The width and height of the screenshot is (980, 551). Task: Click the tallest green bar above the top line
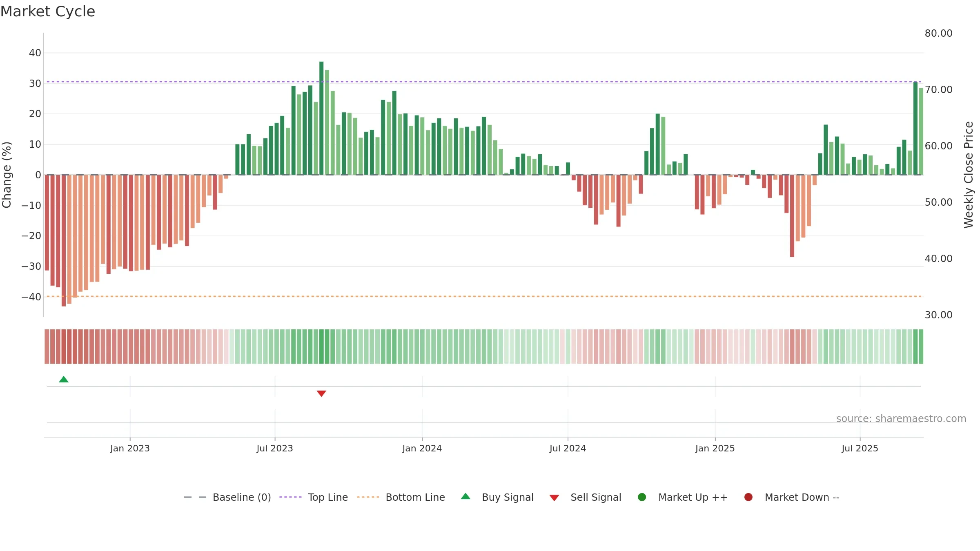tap(321, 118)
